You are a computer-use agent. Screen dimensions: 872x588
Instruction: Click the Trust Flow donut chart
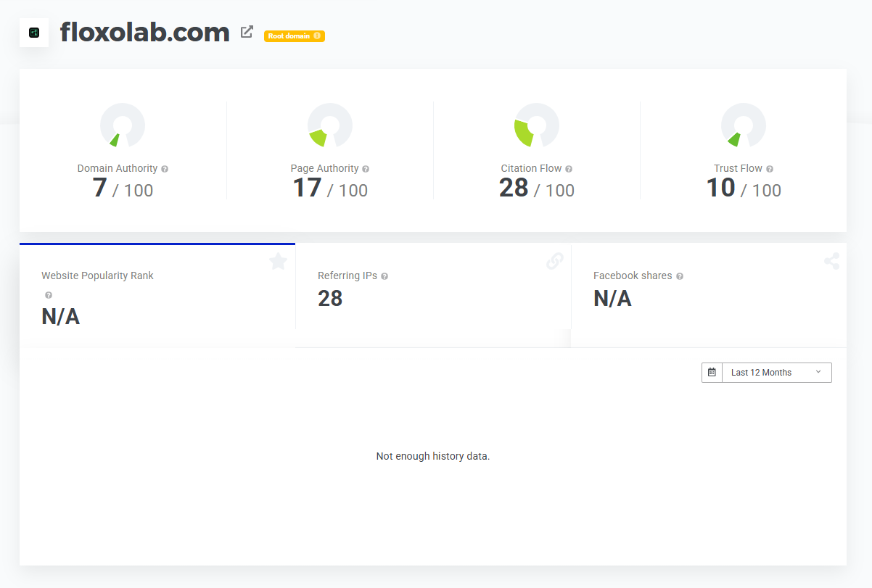tap(744, 125)
